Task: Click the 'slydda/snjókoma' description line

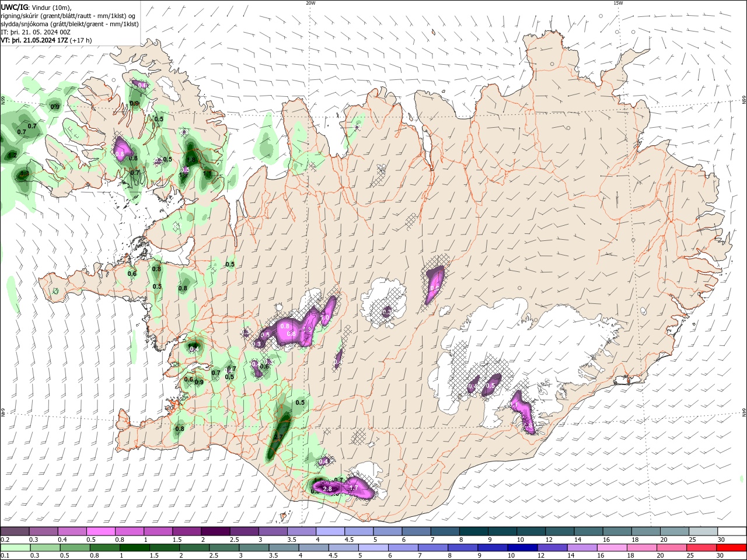Action: tap(69, 24)
